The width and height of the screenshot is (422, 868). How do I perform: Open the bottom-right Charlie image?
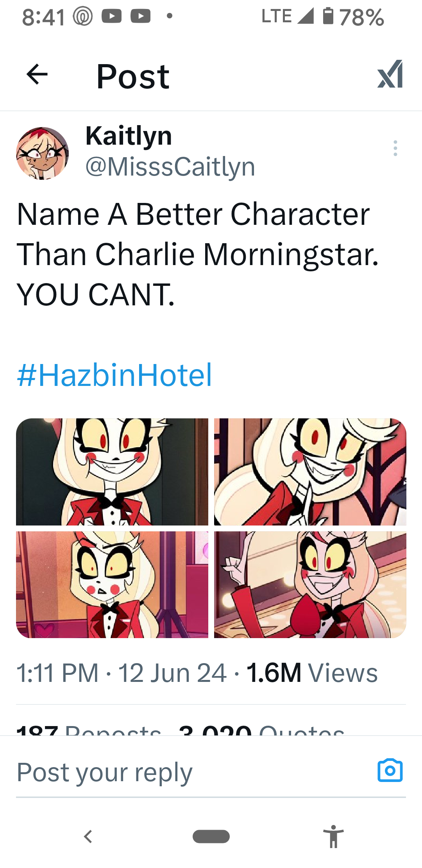[x=310, y=585]
